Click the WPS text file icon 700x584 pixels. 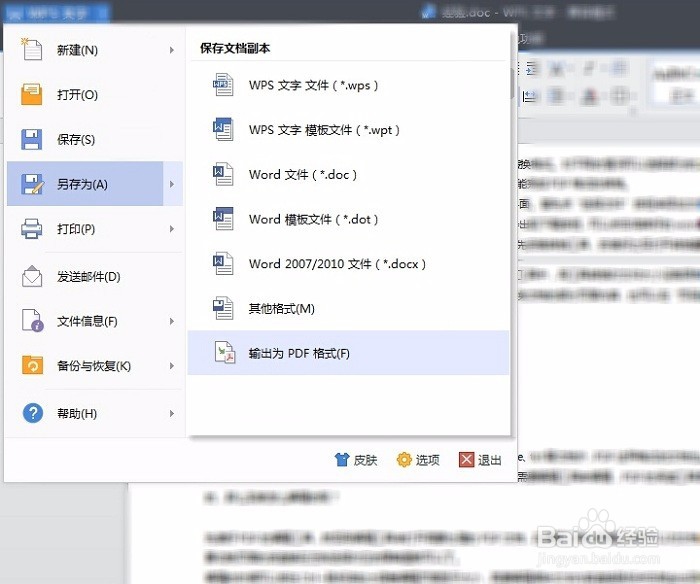point(223,84)
